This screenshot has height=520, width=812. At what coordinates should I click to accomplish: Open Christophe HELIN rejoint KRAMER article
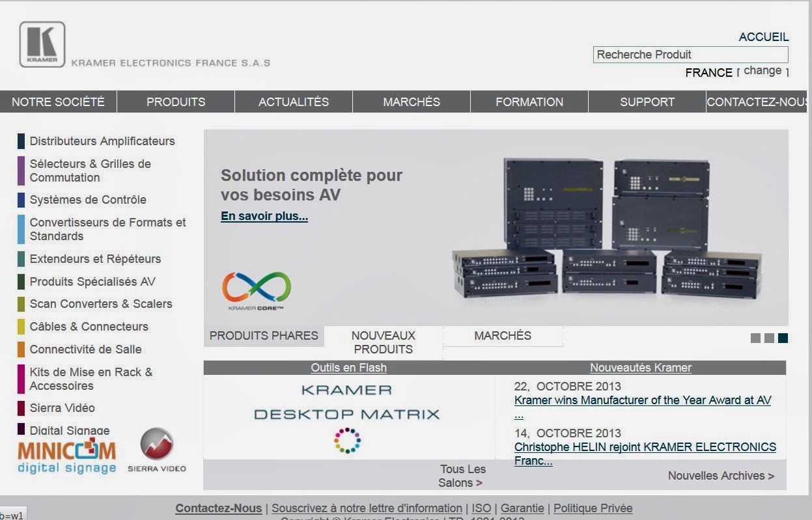[645, 454]
